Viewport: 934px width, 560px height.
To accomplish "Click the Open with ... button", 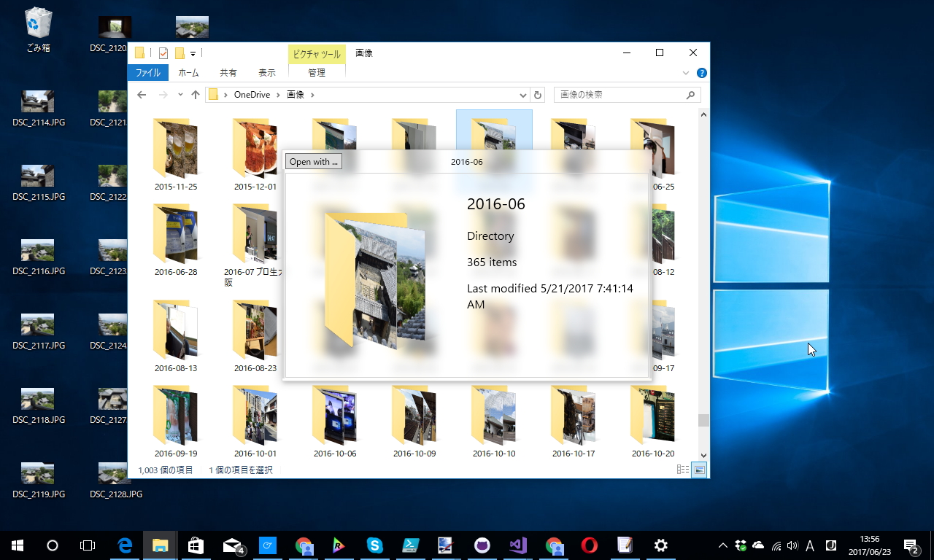I will coord(314,162).
